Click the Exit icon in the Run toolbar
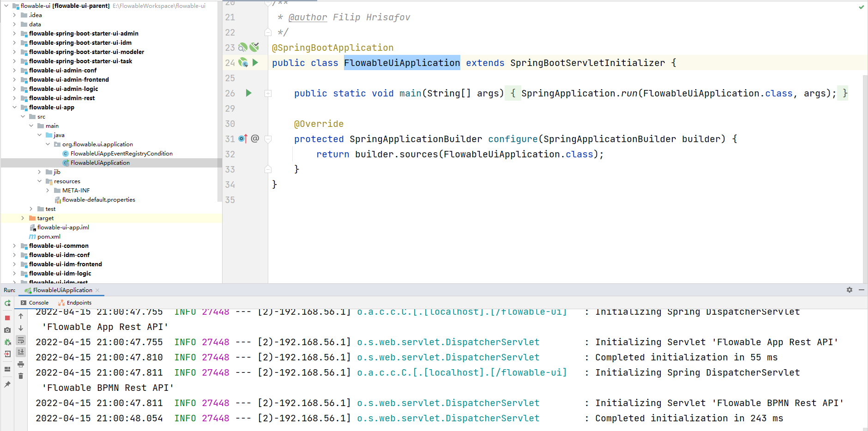 (x=7, y=354)
